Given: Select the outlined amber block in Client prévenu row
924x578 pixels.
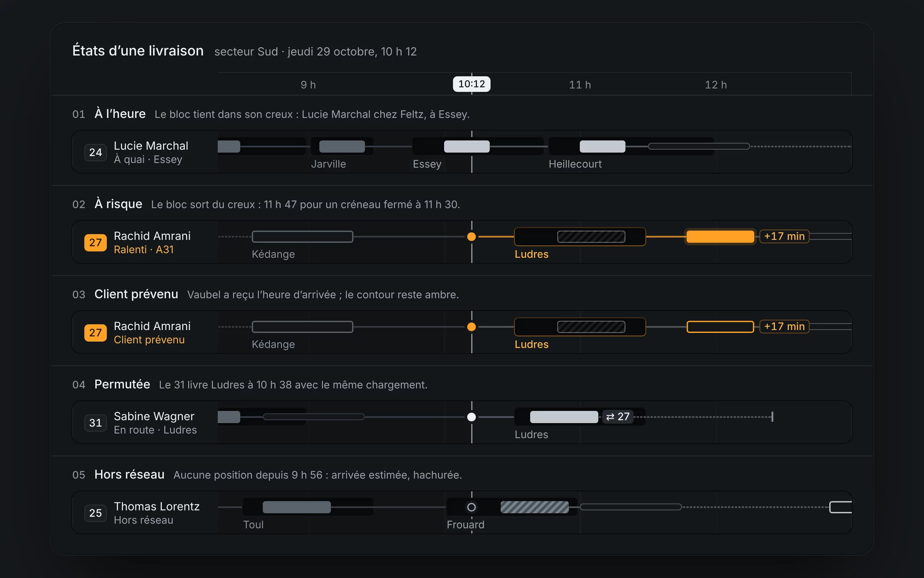Looking at the screenshot, I should pyautogui.click(x=720, y=327).
